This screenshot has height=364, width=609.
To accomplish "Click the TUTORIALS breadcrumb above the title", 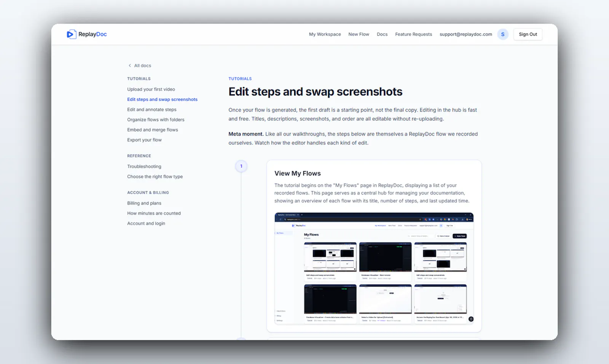I will (x=240, y=79).
